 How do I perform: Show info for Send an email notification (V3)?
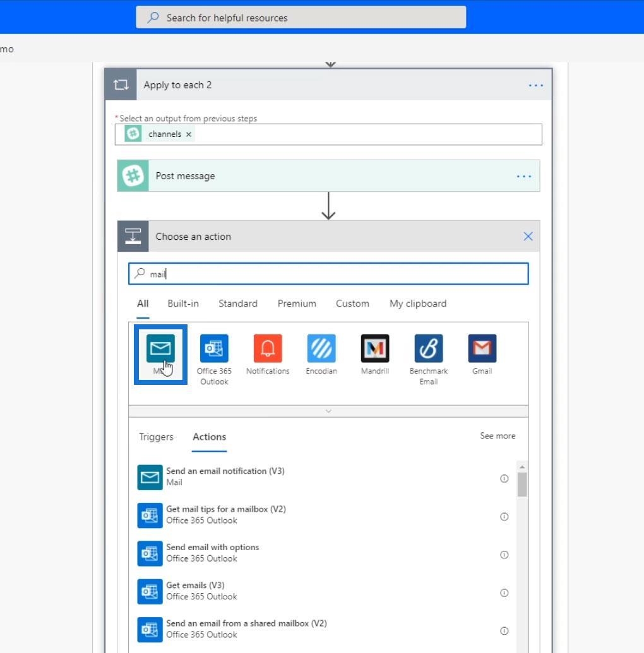(504, 478)
